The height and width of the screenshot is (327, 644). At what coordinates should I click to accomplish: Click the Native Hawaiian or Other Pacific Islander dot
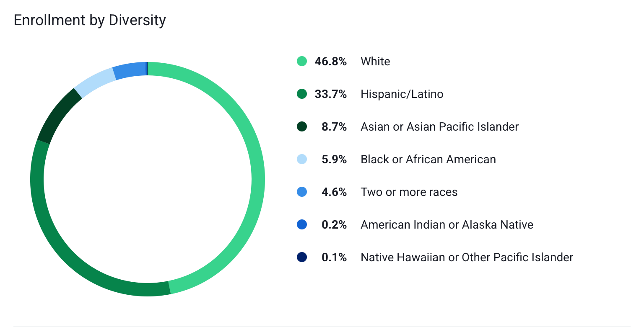(x=302, y=257)
